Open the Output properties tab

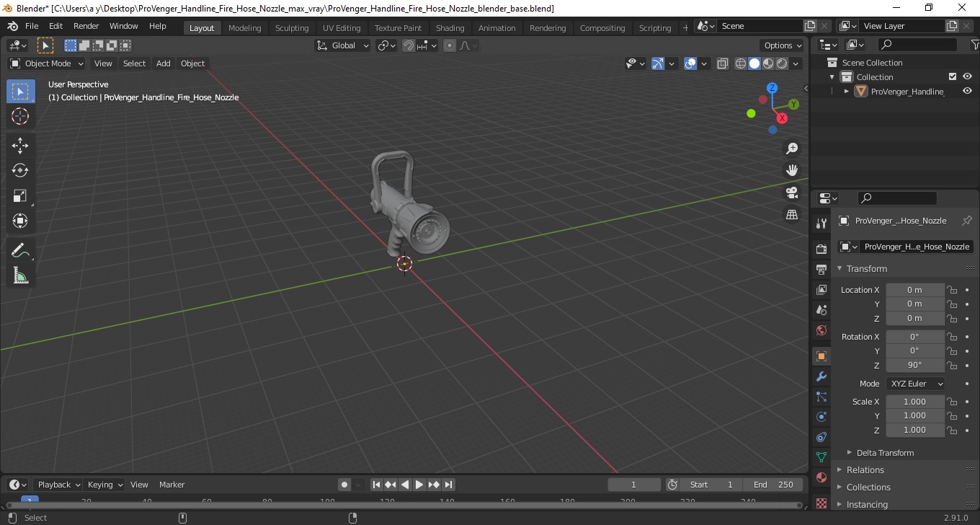821,270
